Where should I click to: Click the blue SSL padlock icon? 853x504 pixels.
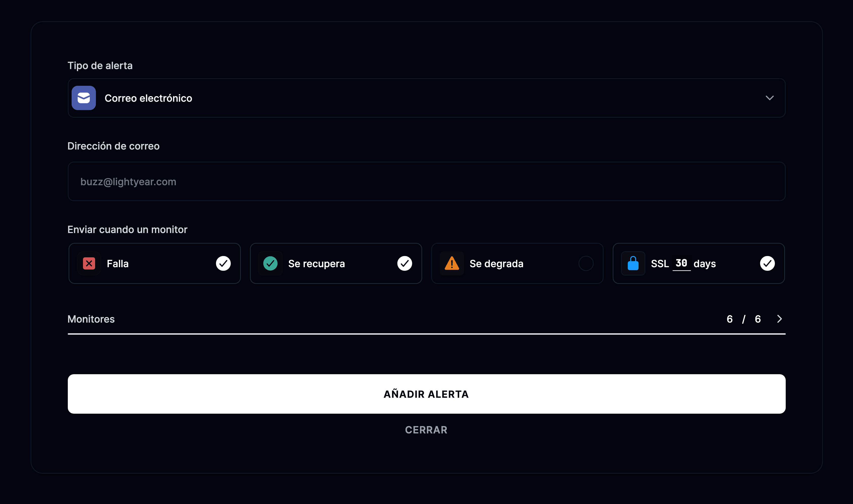(633, 263)
